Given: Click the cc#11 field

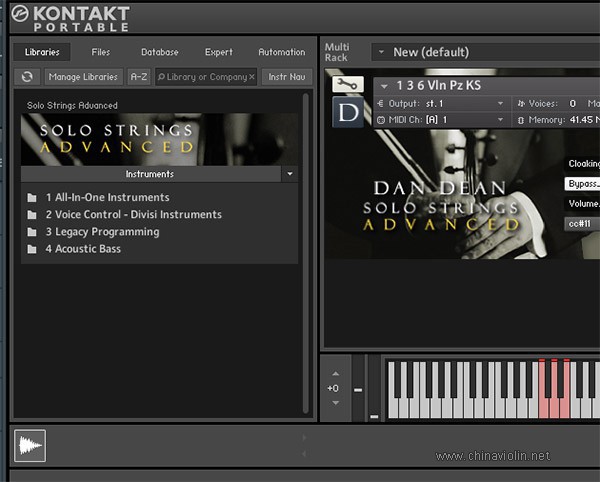Looking at the screenshot, I should [582, 224].
